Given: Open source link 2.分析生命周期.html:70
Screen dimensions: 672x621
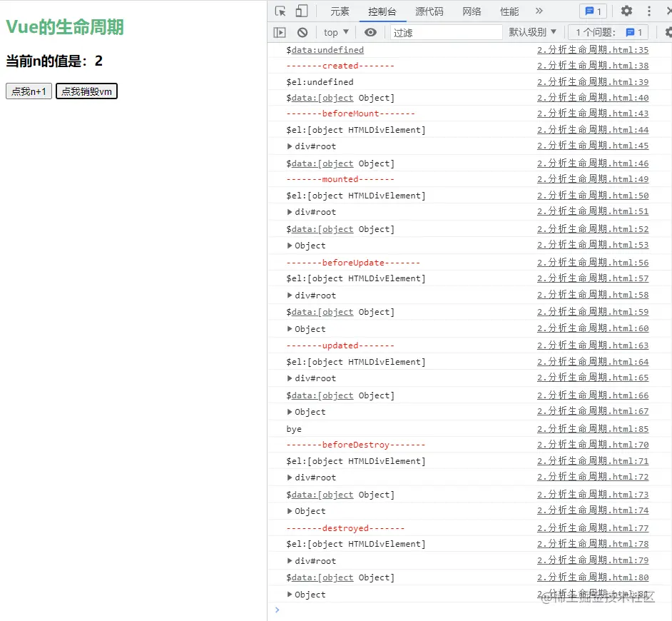Looking at the screenshot, I should tap(593, 444).
